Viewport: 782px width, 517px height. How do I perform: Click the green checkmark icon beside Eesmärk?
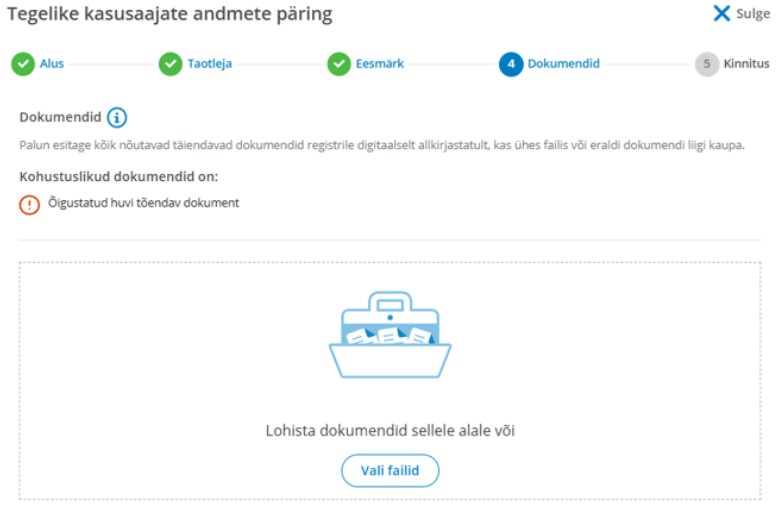click(339, 64)
